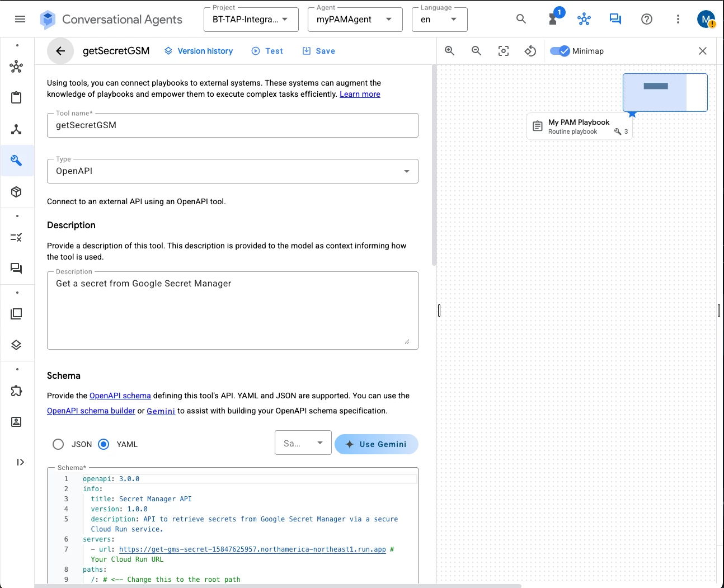Select the Tools wrench icon in sidebar
The image size is (724, 588).
click(16, 161)
